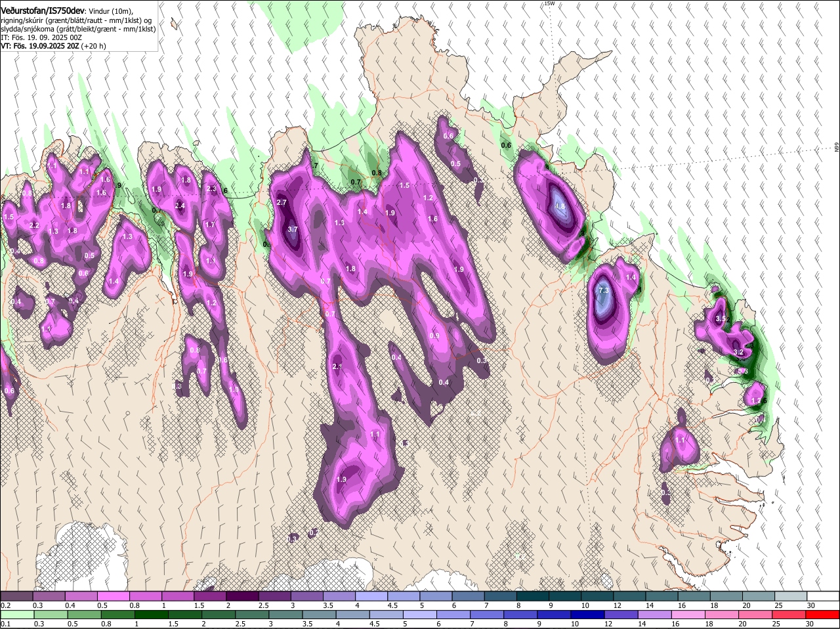
Task: Click the '0.2' label of the upper legend
Action: (5, 605)
